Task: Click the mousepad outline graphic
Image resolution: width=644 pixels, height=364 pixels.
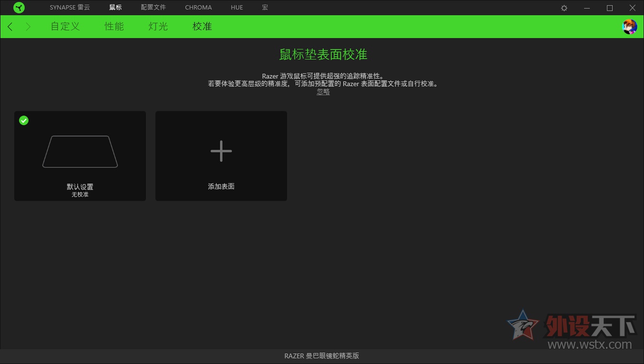Action: click(80, 150)
